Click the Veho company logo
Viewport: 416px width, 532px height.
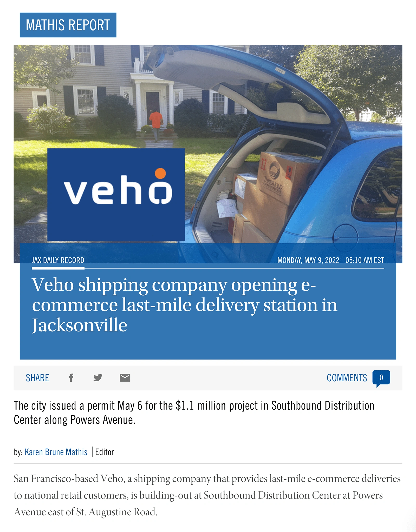[x=117, y=195]
